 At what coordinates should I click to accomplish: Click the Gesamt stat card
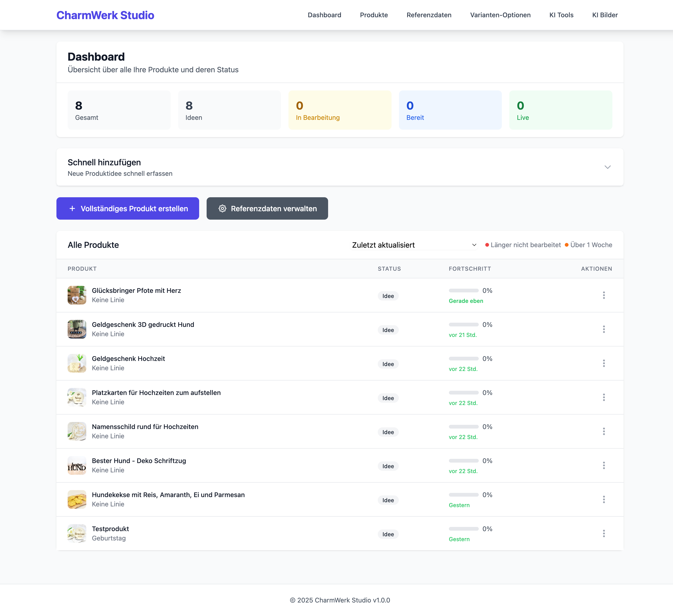click(x=119, y=110)
